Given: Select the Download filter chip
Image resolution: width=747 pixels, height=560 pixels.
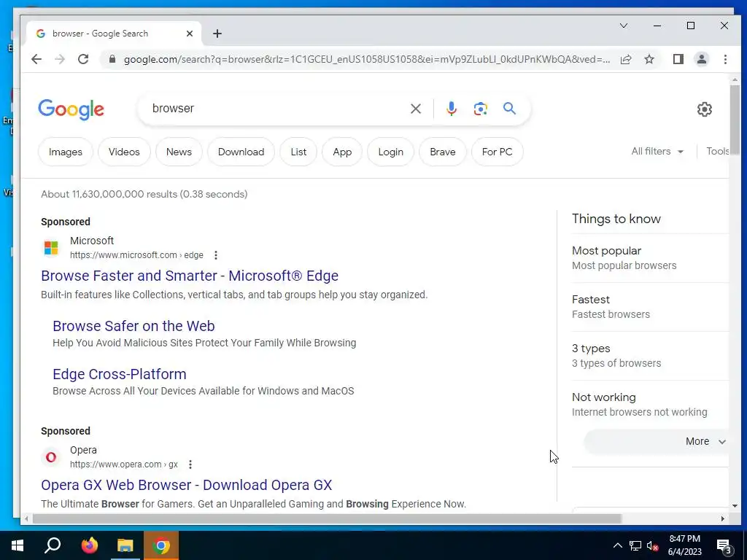Looking at the screenshot, I should [241, 152].
